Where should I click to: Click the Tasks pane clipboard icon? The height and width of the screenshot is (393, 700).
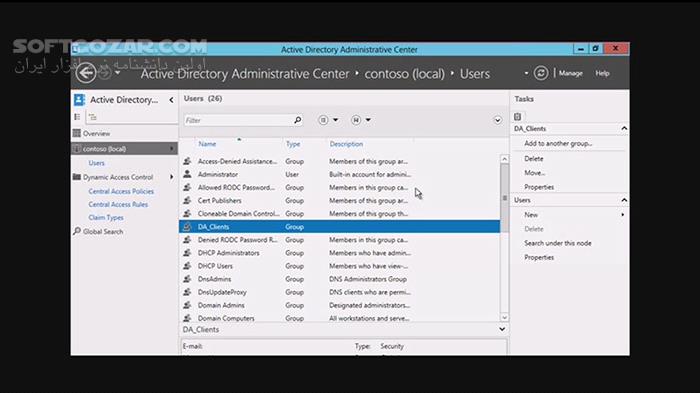(x=517, y=117)
